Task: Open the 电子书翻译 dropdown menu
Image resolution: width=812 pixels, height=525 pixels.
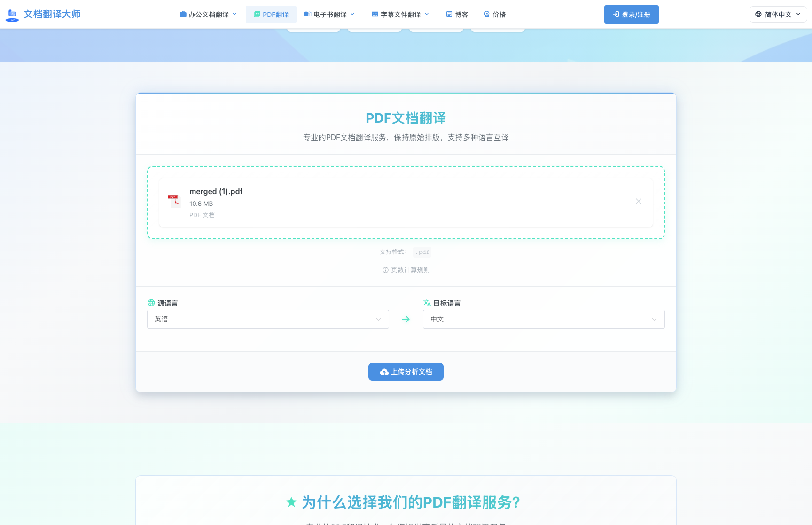Action: tap(329, 14)
